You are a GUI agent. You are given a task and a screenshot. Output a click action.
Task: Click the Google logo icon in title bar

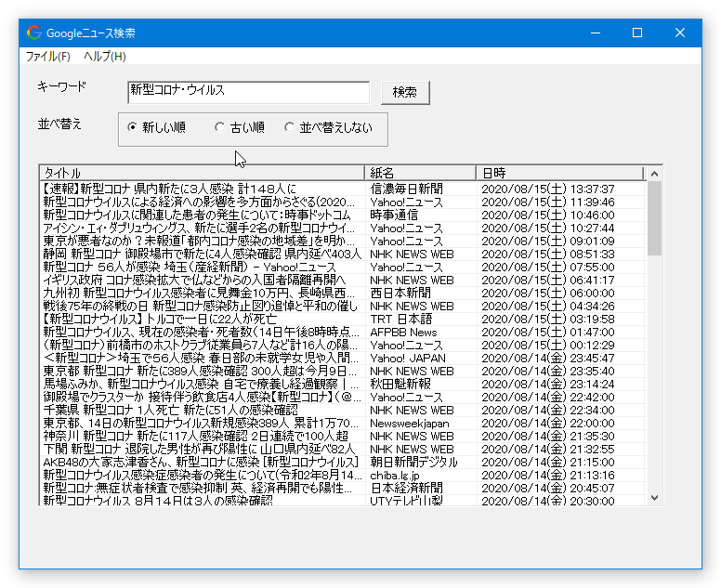click(34, 33)
